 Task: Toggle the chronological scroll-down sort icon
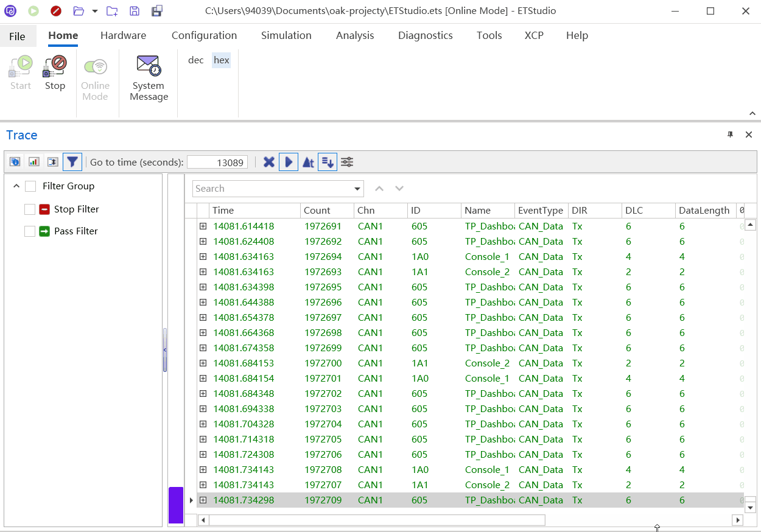328,162
